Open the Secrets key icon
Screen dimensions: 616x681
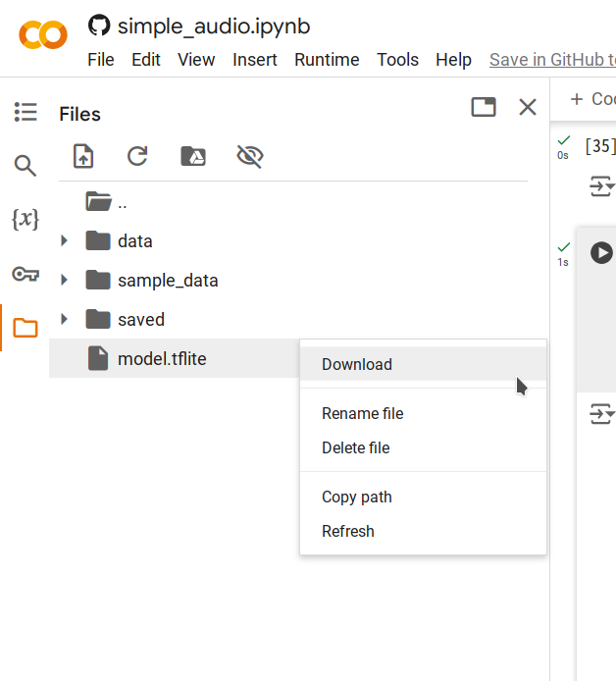point(26,274)
